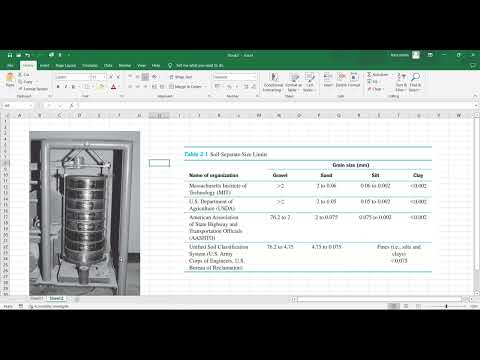Switch to the Review tab
The width and height of the screenshot is (480, 360).
[x=125, y=66]
